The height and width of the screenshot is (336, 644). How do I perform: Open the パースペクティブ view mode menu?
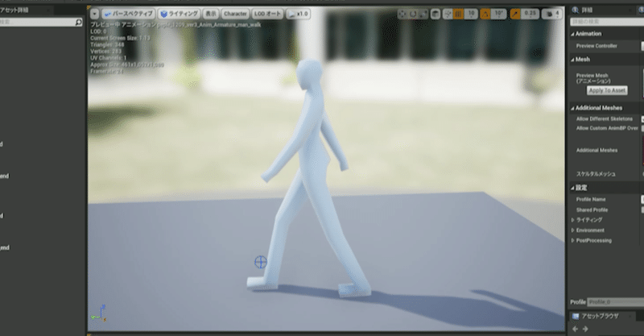click(x=128, y=14)
